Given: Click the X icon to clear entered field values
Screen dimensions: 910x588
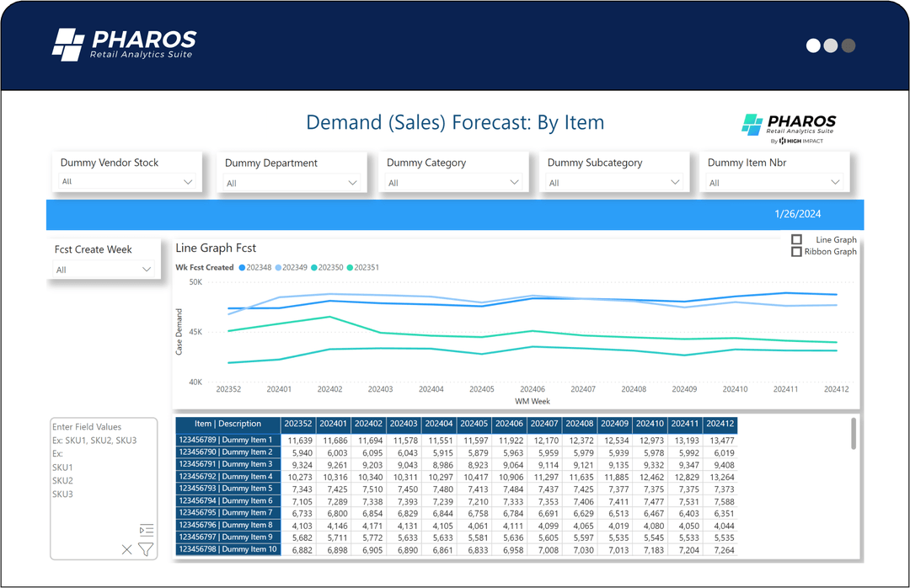Looking at the screenshot, I should coord(126,549).
